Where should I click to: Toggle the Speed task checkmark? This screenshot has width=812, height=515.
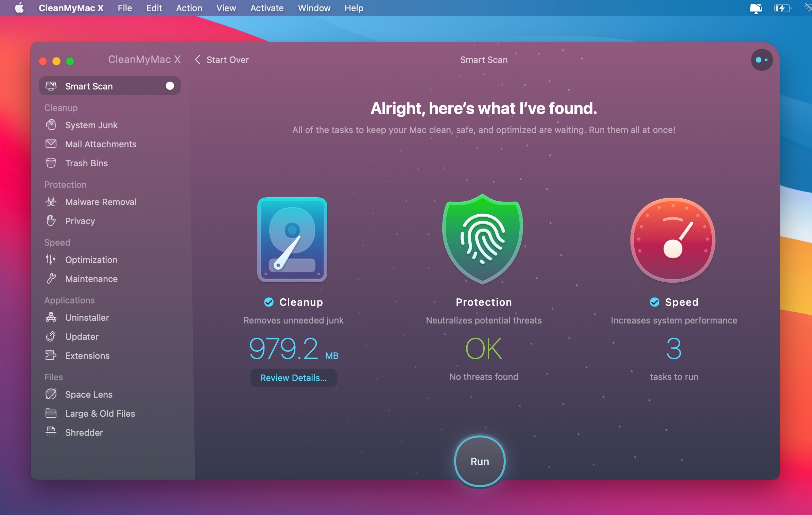tap(655, 302)
